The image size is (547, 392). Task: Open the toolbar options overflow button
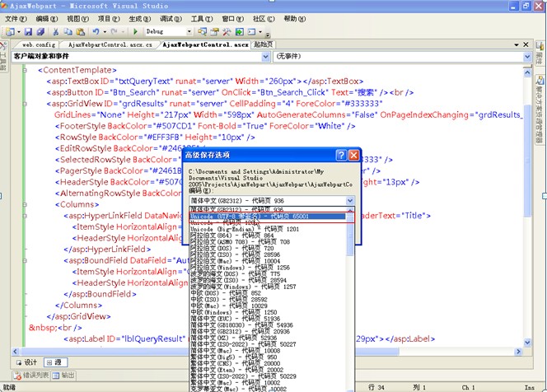pos(268,34)
